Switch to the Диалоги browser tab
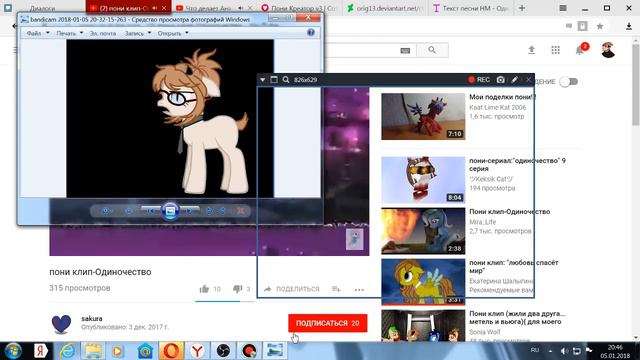The image size is (640, 360). click(42, 8)
